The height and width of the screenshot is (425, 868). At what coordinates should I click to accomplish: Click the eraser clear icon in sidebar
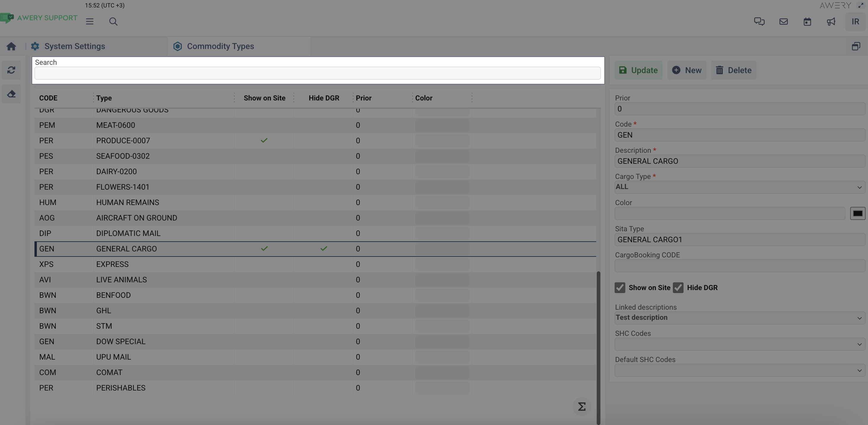[x=11, y=94]
